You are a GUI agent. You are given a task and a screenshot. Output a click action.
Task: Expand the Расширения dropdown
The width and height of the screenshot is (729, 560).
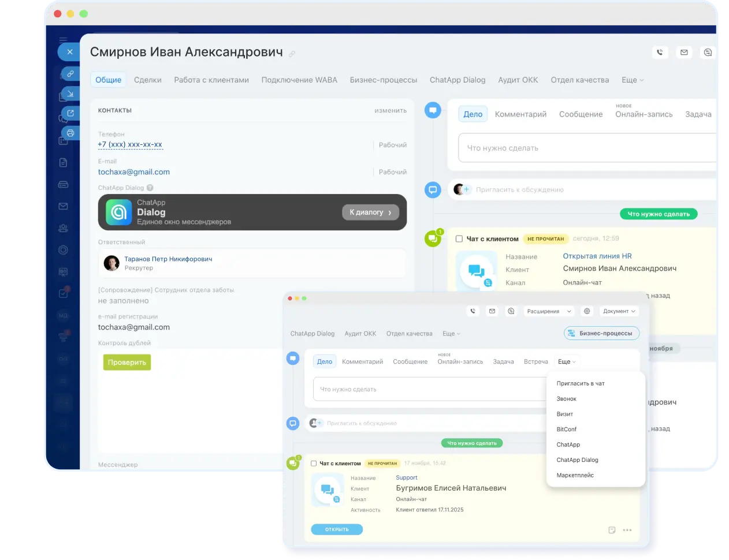point(549,311)
